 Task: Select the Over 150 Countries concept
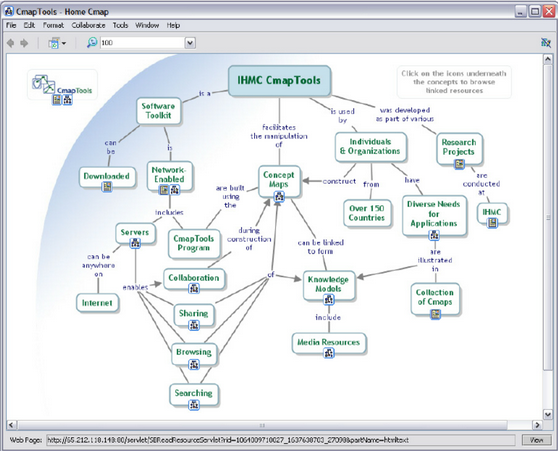[x=367, y=213]
